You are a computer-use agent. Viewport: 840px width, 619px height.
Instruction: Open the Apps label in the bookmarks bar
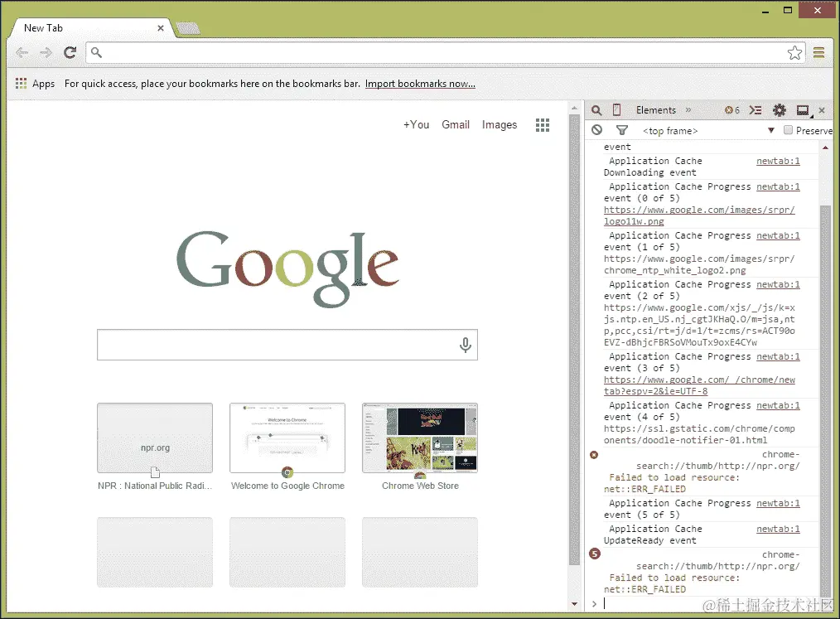click(x=43, y=84)
